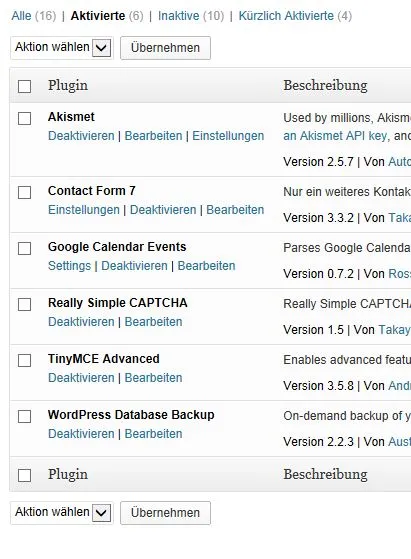Click Bearbeiten under TinyMCE Advanced
This screenshot has width=411, height=559.
[153, 378]
